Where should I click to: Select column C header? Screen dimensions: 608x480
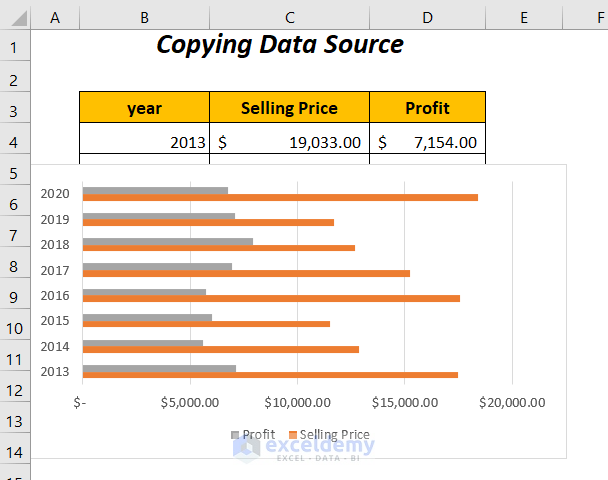pos(289,17)
